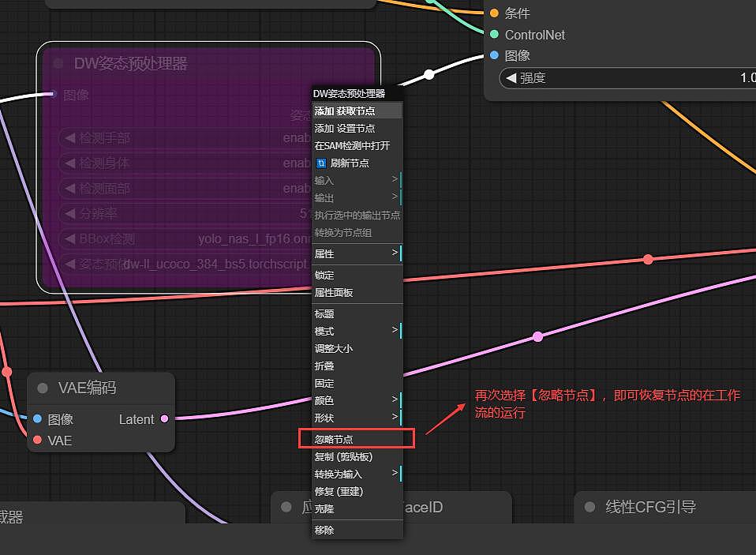The height and width of the screenshot is (555, 756).
Task: Expand the '输出' submenu
Action: [357, 197]
